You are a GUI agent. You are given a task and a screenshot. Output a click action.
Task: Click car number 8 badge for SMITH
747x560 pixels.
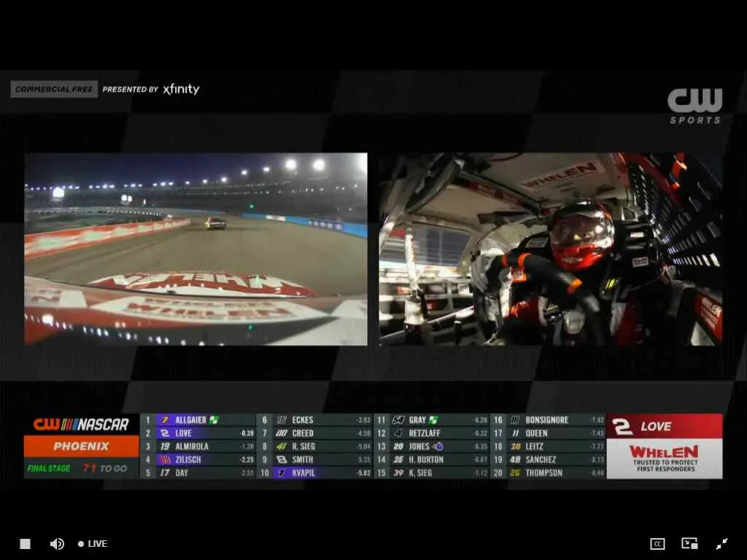coord(282,460)
